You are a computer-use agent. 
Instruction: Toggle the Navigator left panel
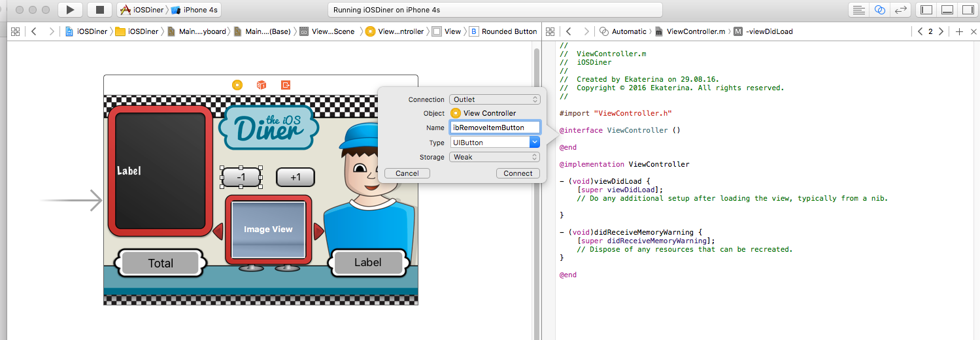926,10
